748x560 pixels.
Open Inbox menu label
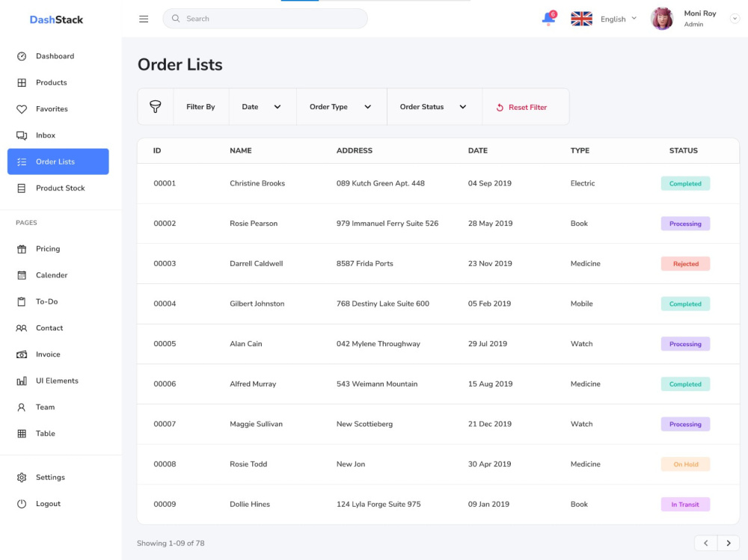click(x=46, y=135)
